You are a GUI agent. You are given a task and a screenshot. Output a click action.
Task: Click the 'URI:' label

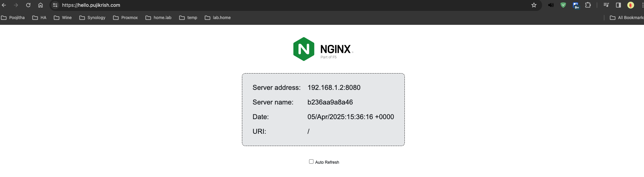(x=259, y=131)
